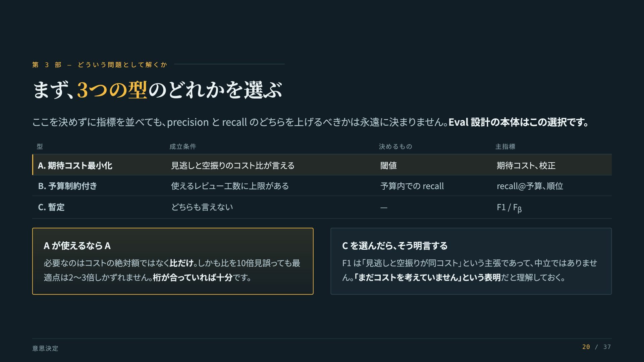
Task: Click the bold phrase Eval 設計の本体はこの選択です
Action: point(519,122)
